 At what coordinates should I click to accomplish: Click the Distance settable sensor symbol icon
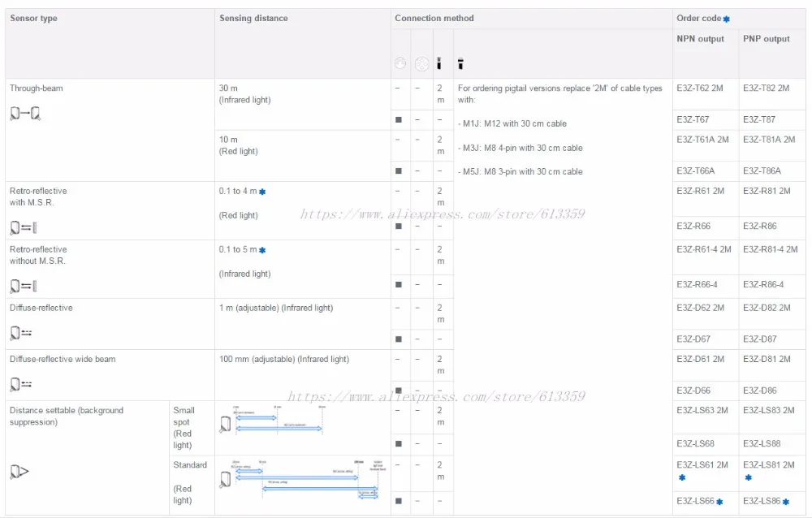pos(19,472)
